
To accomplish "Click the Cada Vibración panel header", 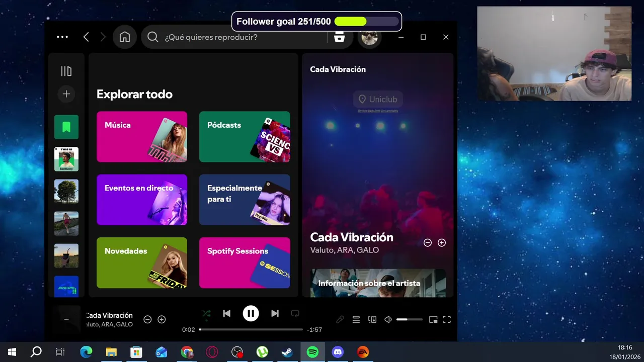I will 338,69.
